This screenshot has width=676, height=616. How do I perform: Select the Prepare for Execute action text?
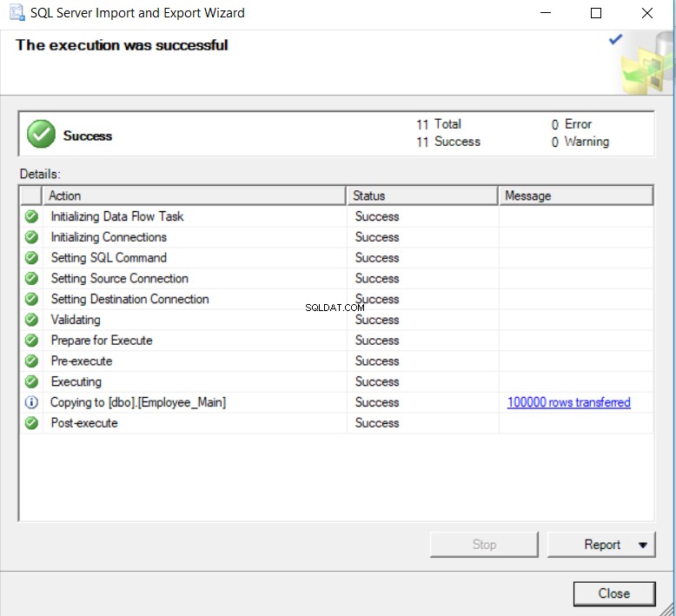coord(102,341)
